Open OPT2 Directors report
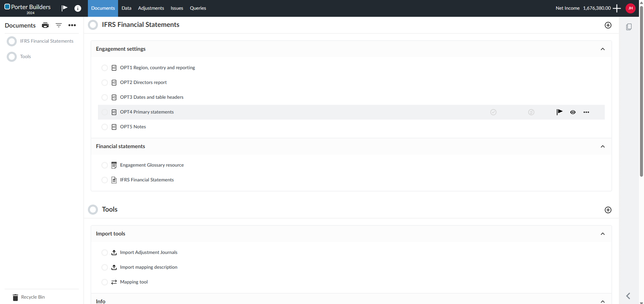This screenshot has width=644, height=304. pyautogui.click(x=143, y=83)
